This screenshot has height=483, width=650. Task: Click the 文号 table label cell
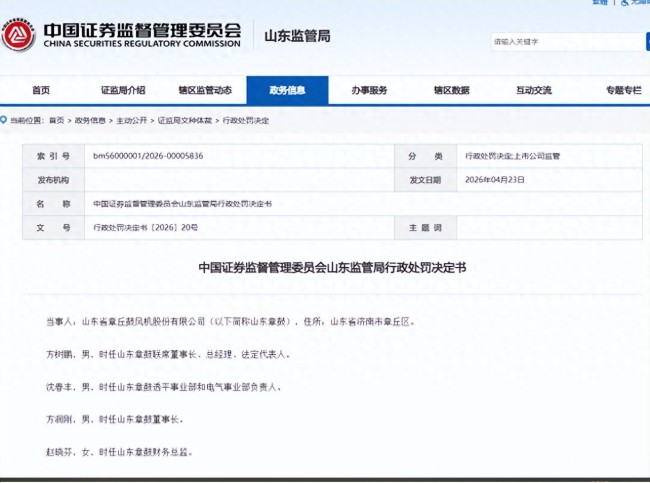pyautogui.click(x=53, y=228)
